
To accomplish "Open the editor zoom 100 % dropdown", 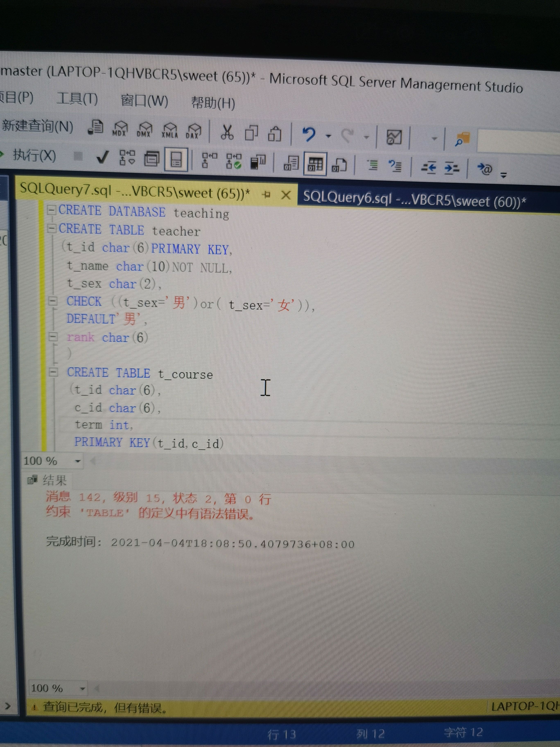I will click(78, 461).
